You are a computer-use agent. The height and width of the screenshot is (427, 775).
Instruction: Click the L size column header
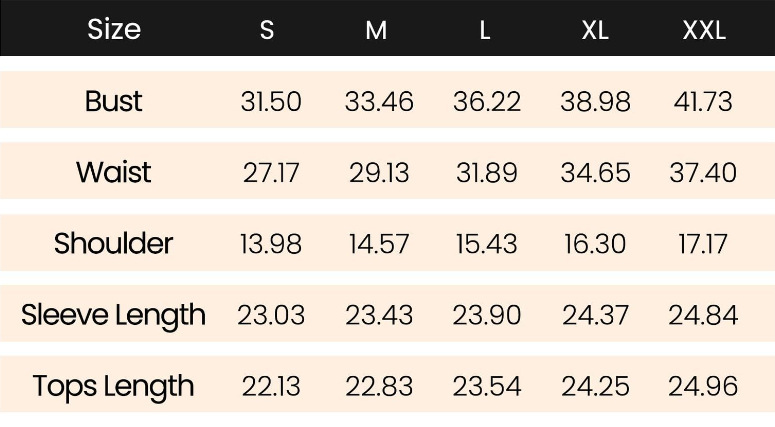(x=485, y=30)
